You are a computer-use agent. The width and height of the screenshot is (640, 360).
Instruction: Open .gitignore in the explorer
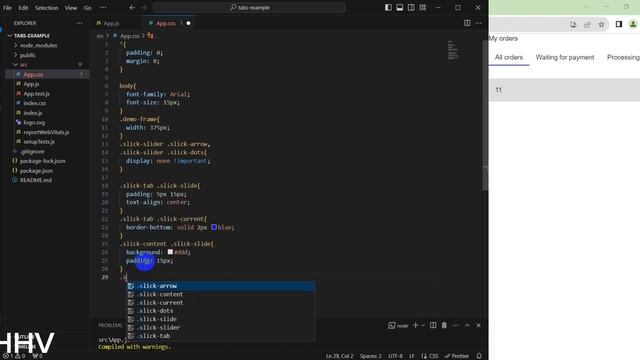[32, 151]
